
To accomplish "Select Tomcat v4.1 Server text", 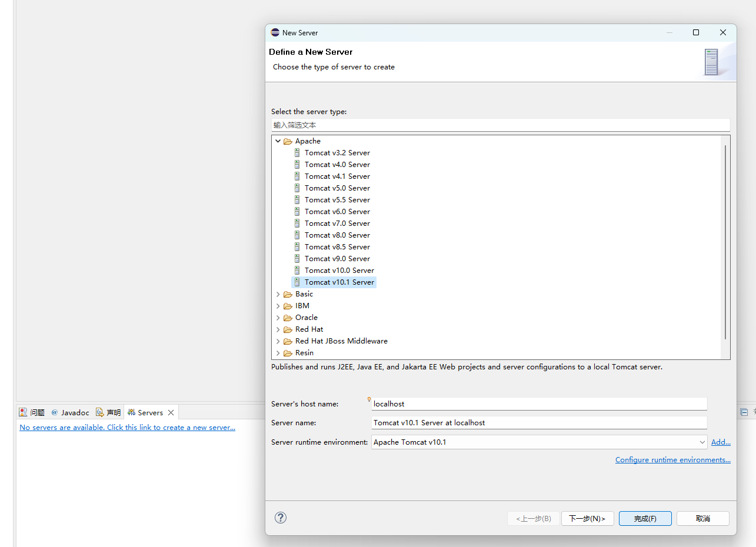I will (x=337, y=176).
